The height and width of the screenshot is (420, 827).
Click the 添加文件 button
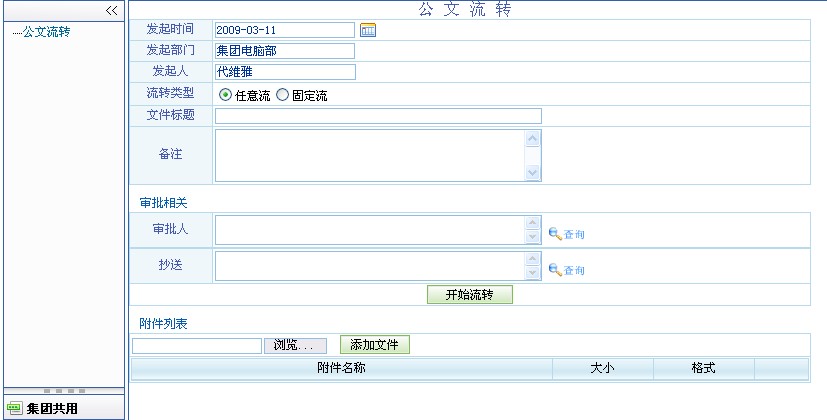click(374, 345)
